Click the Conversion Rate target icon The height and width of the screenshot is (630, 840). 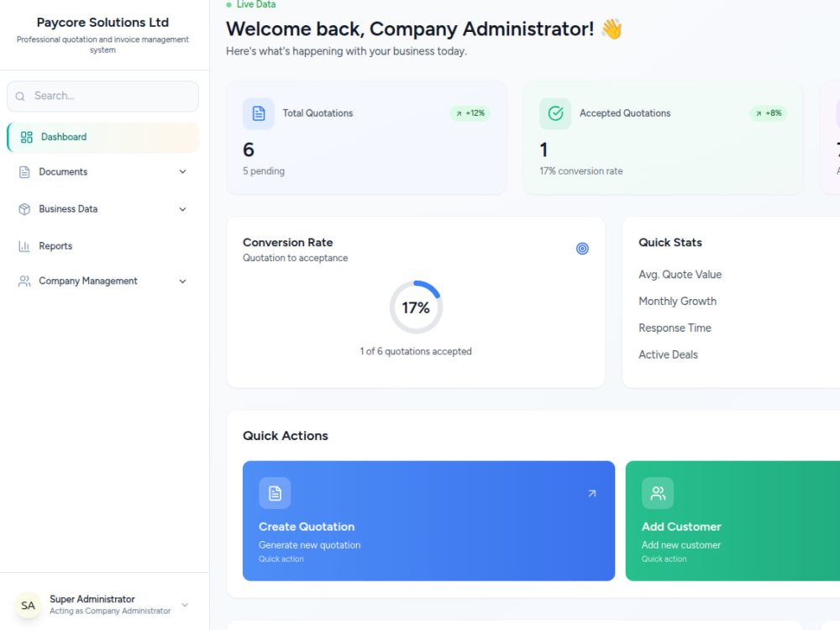pos(582,249)
